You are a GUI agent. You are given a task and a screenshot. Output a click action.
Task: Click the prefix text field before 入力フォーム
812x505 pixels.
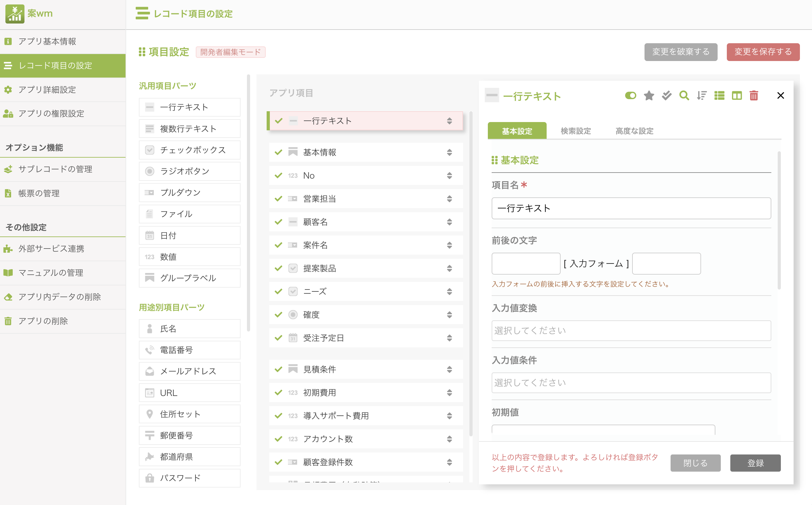pyautogui.click(x=526, y=263)
